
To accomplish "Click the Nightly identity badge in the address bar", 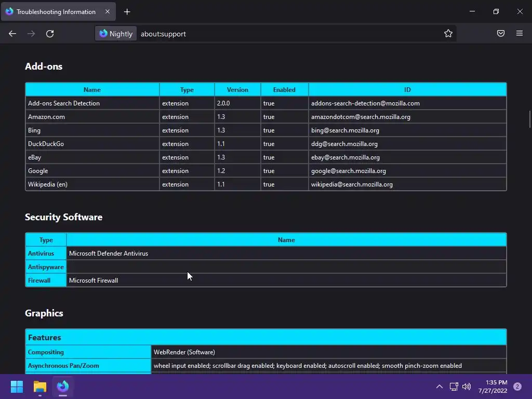I will [x=116, y=34].
